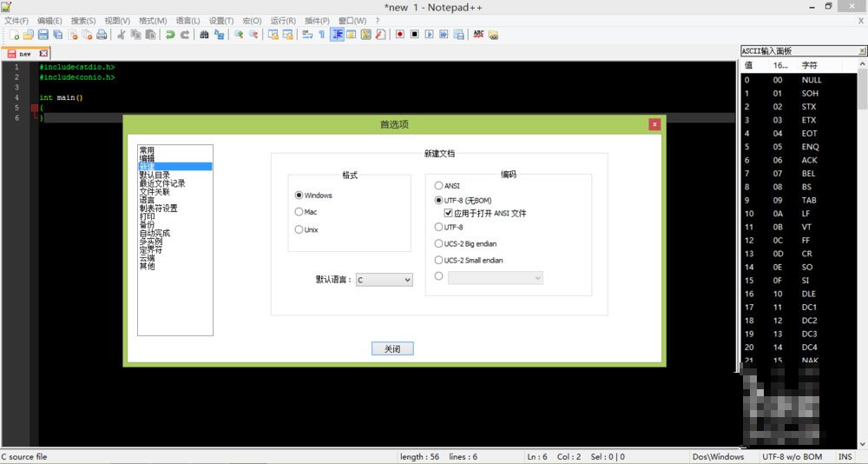Click the ASCII panel vertical scrollbar
Image resolution: width=868 pixels, height=464 pixels.
pyautogui.click(x=863, y=255)
